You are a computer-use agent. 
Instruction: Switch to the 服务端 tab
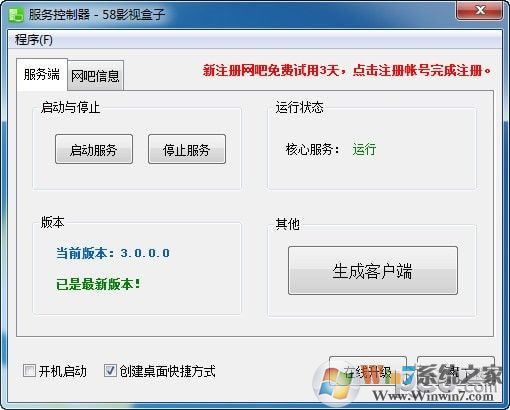click(42, 74)
